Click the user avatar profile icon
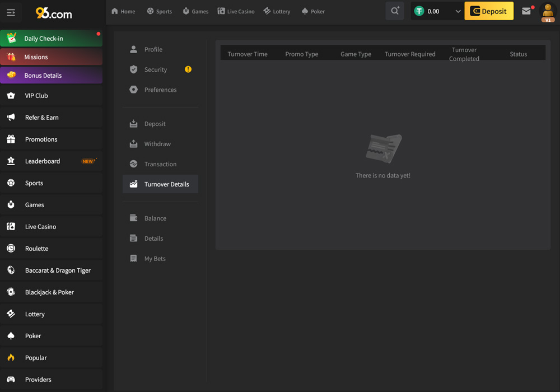The height and width of the screenshot is (392, 560). (548, 12)
